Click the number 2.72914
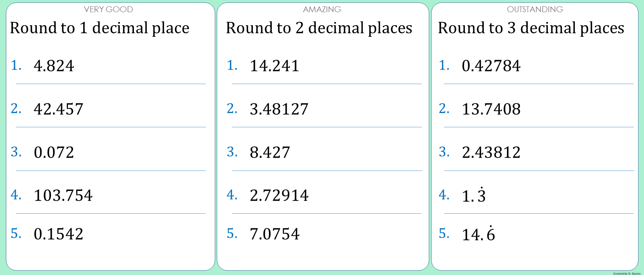 pos(279,196)
